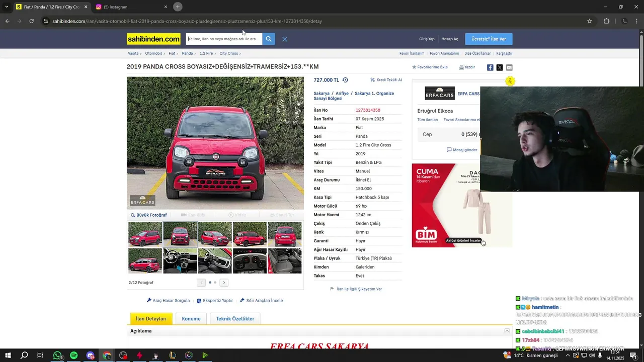The image size is (644, 362).
Task: Open WhatsApp from the taskbar
Action: (x=57, y=355)
